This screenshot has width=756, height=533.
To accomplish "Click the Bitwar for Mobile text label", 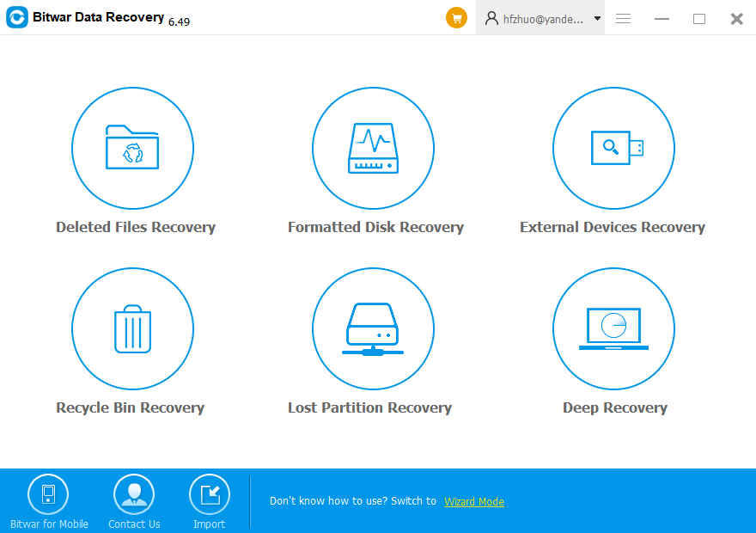I will pos(49,524).
